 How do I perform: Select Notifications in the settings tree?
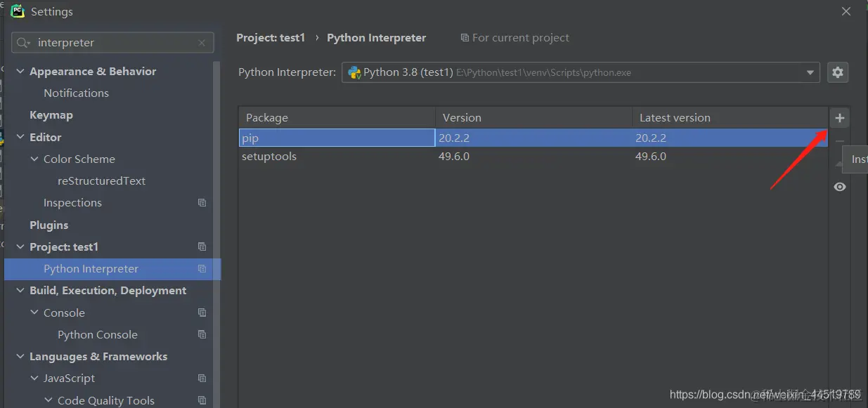(76, 93)
